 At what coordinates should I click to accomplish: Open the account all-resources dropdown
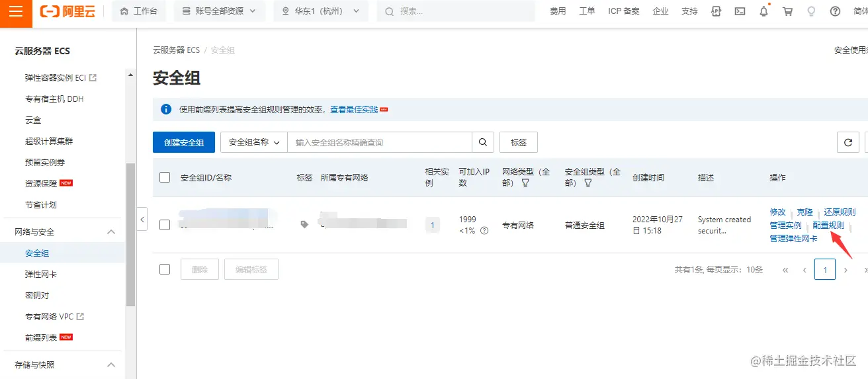click(x=219, y=11)
